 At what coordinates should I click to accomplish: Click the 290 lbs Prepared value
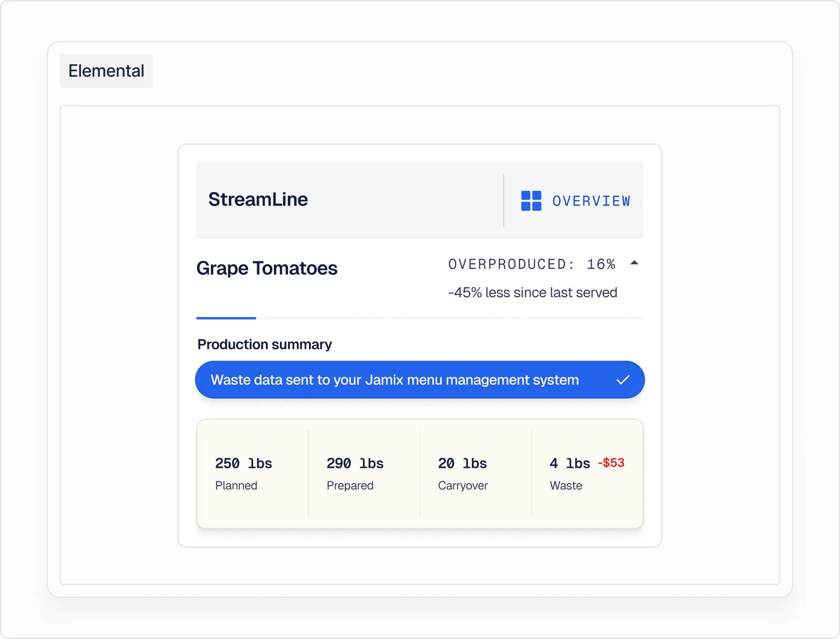[355, 463]
